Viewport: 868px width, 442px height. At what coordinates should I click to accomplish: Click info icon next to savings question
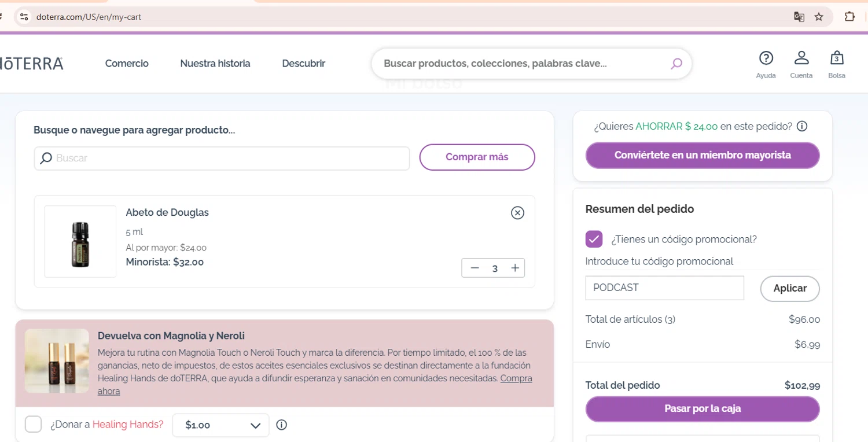click(802, 126)
